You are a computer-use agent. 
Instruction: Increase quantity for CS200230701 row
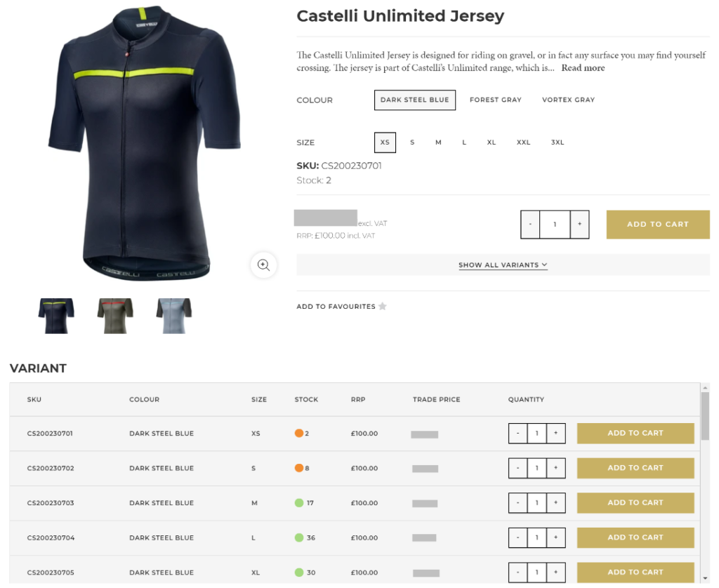[556, 433]
